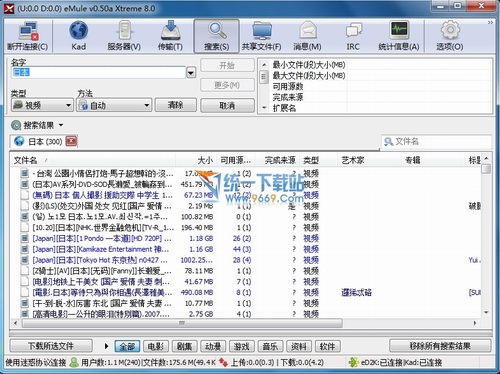The image size is (500, 374).
Task: Click the Clear (清除) button
Action: (176, 105)
